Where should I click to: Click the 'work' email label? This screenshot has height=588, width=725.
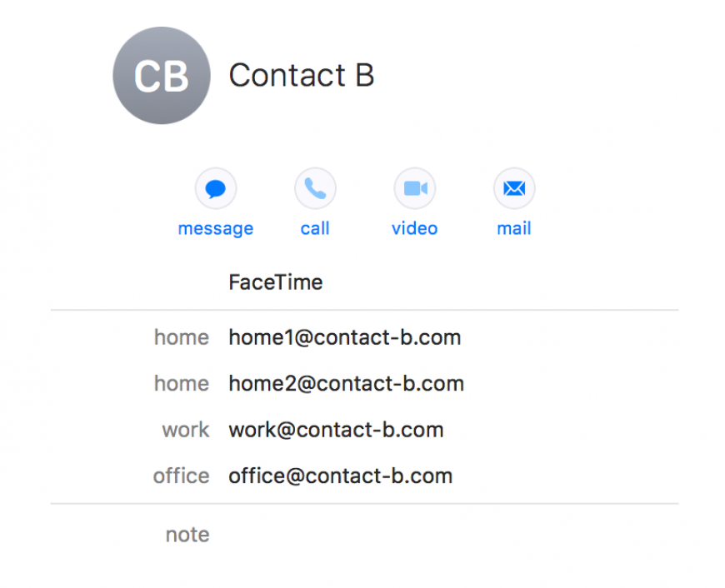pos(186,430)
